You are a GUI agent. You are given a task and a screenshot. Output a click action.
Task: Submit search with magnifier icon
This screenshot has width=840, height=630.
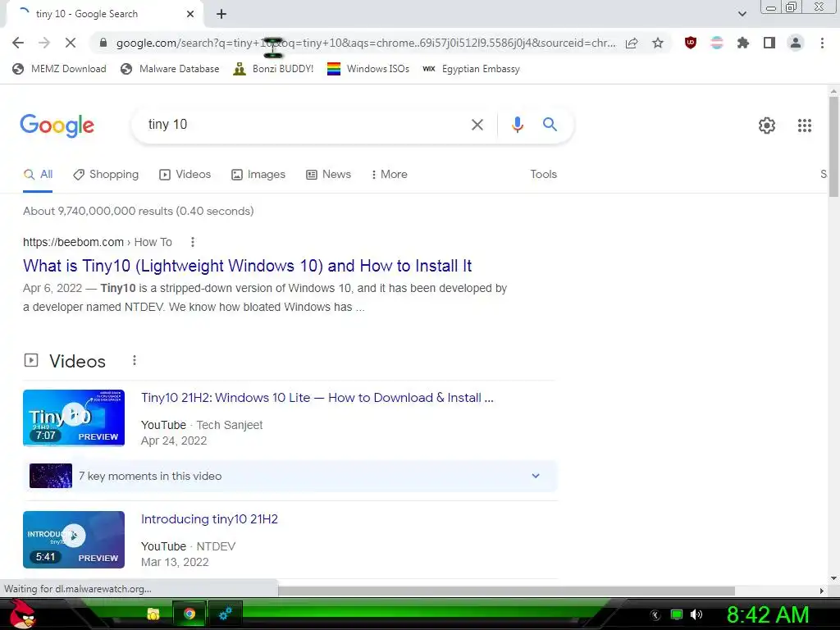coord(550,125)
